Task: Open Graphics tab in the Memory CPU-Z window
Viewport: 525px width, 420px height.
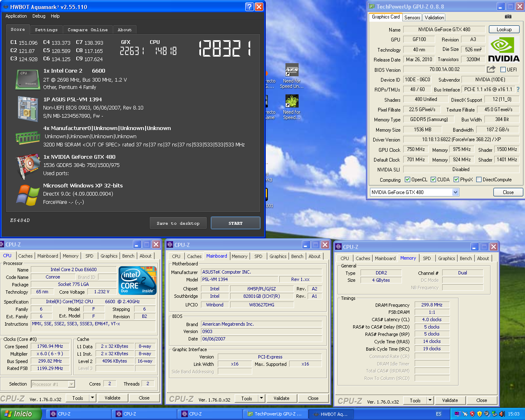Action: [446, 258]
